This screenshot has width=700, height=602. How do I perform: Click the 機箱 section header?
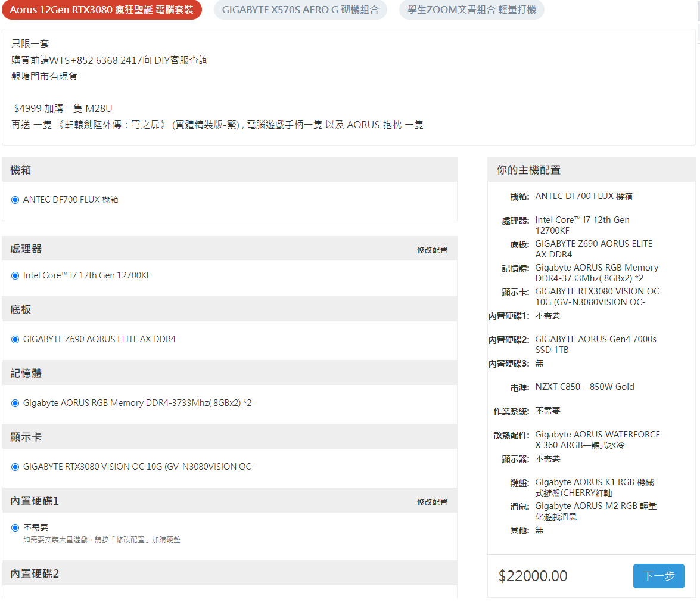click(x=21, y=170)
